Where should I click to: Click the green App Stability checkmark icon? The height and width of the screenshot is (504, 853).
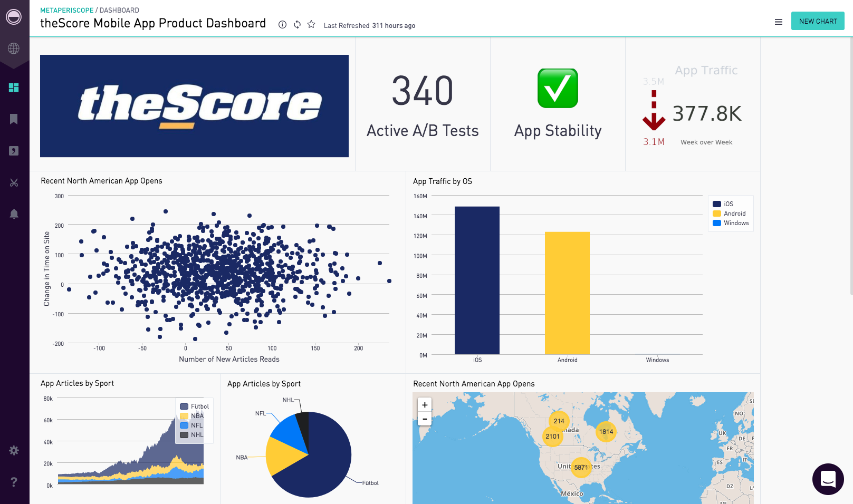click(558, 88)
